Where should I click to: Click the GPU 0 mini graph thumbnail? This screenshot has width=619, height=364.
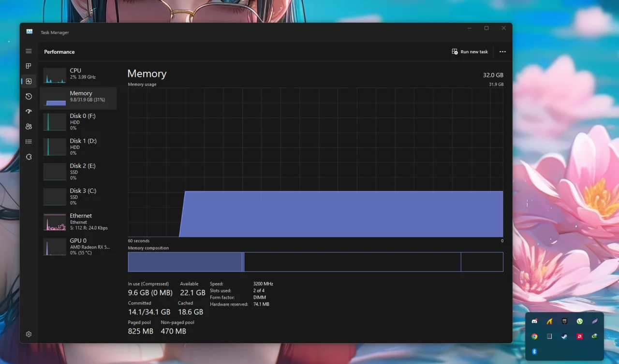55,247
